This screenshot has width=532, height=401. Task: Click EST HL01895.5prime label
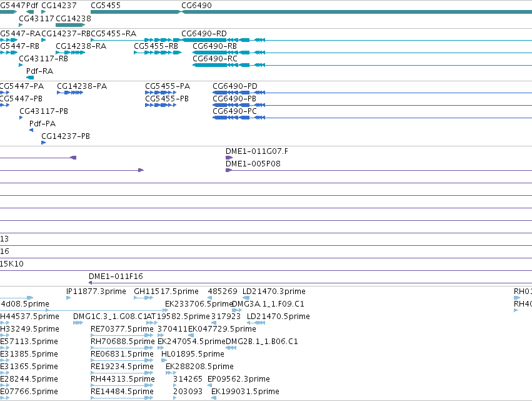point(193,355)
